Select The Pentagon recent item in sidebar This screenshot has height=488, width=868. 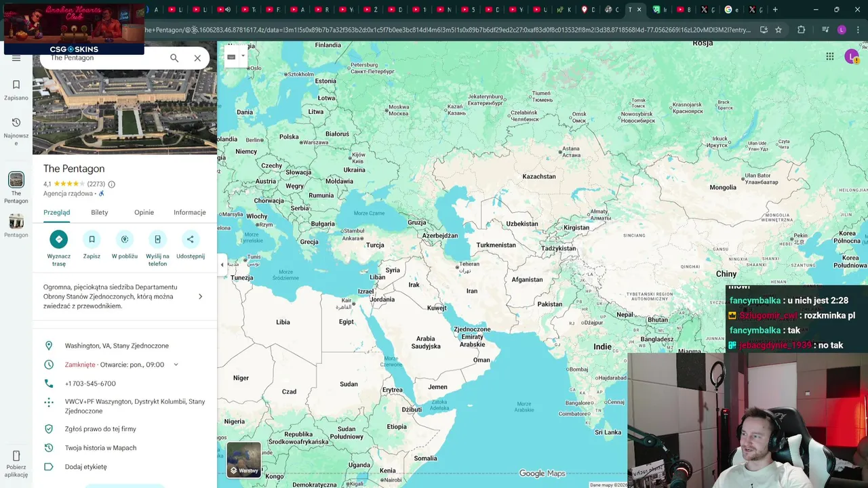coord(16,188)
